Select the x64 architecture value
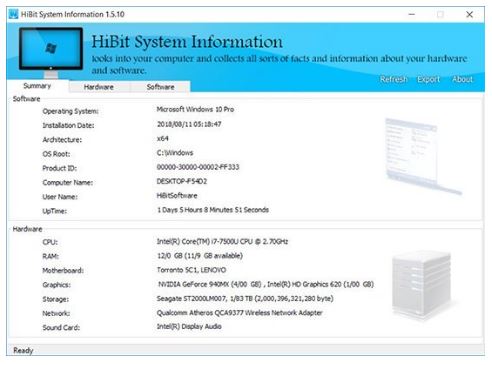Viewport: 492px width, 365px height. pyautogui.click(x=163, y=138)
